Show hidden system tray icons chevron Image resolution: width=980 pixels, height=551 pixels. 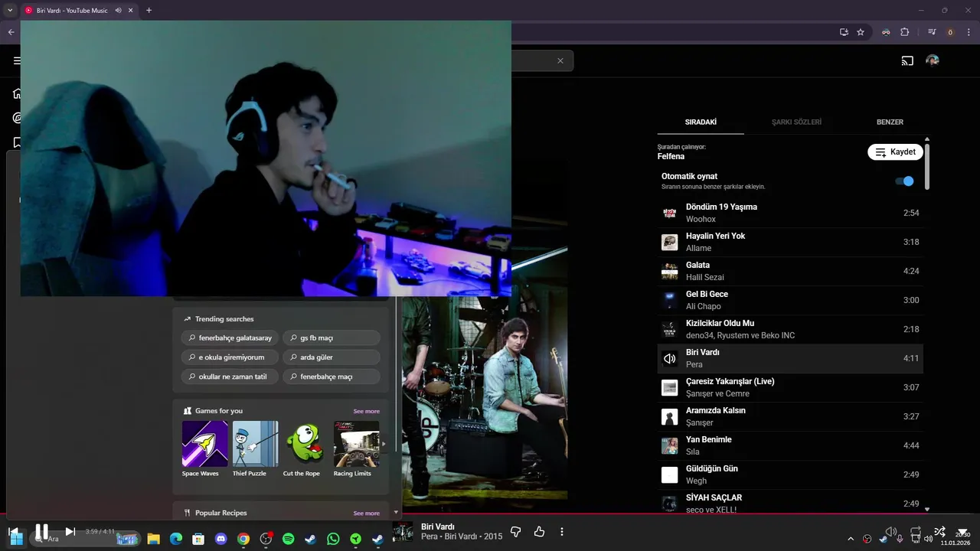[851, 539]
